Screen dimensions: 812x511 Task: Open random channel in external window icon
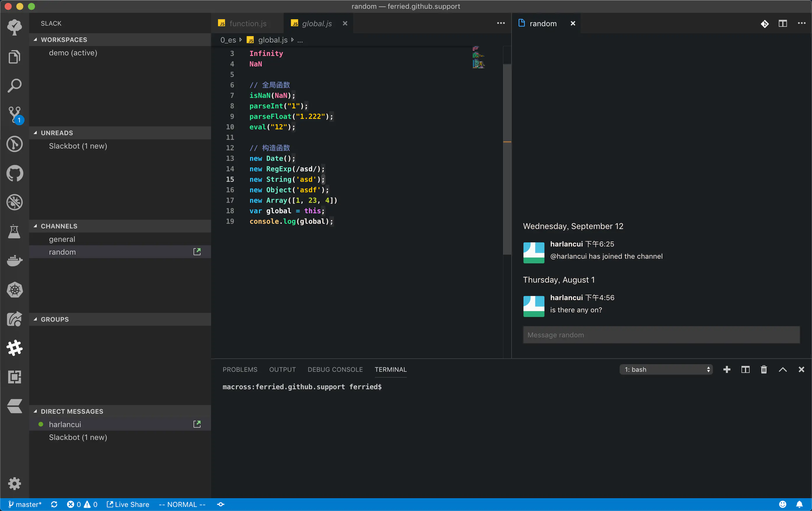197,252
